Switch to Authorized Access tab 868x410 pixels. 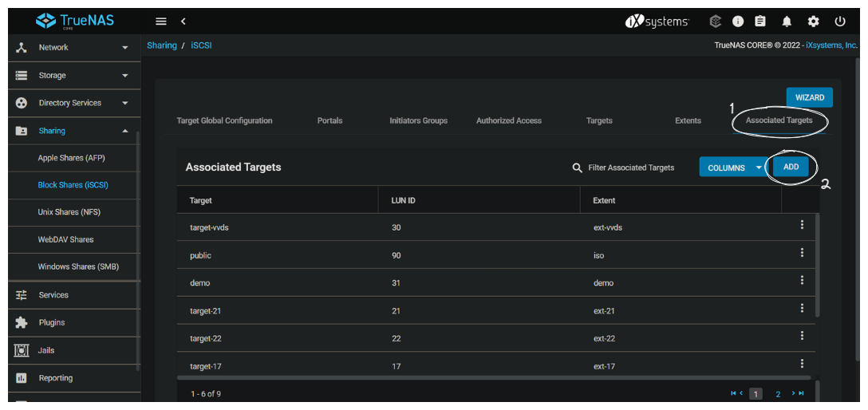pyautogui.click(x=509, y=120)
